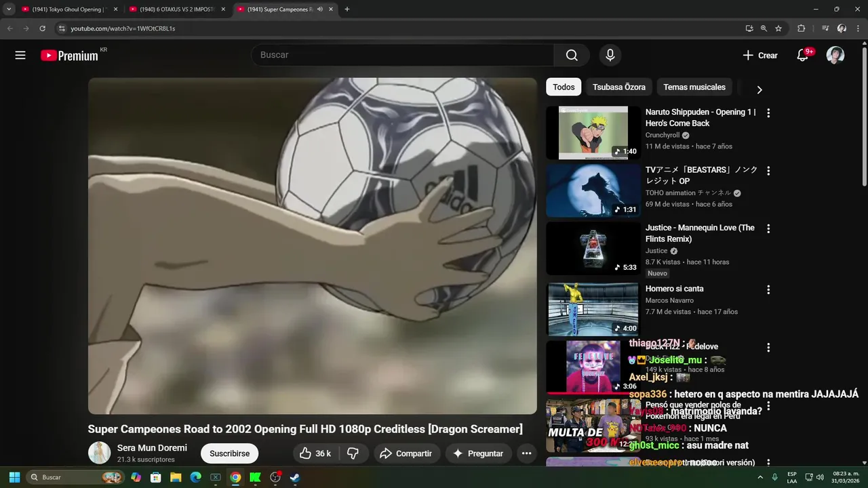
Task: Select the Temas musicales filter chip
Action: click(x=694, y=87)
